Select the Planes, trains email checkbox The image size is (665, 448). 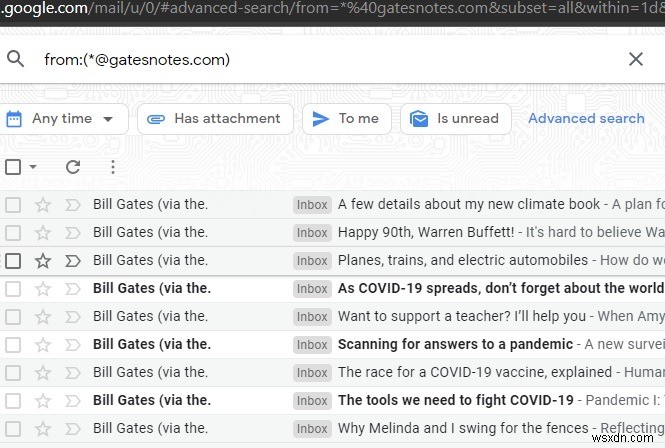click(13, 261)
